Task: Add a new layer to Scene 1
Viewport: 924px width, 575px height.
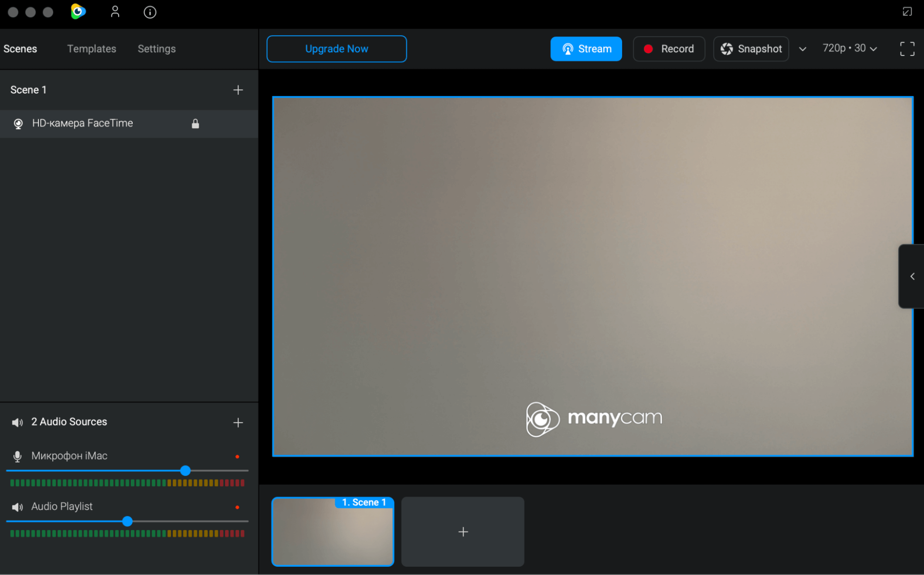Action: tap(238, 90)
